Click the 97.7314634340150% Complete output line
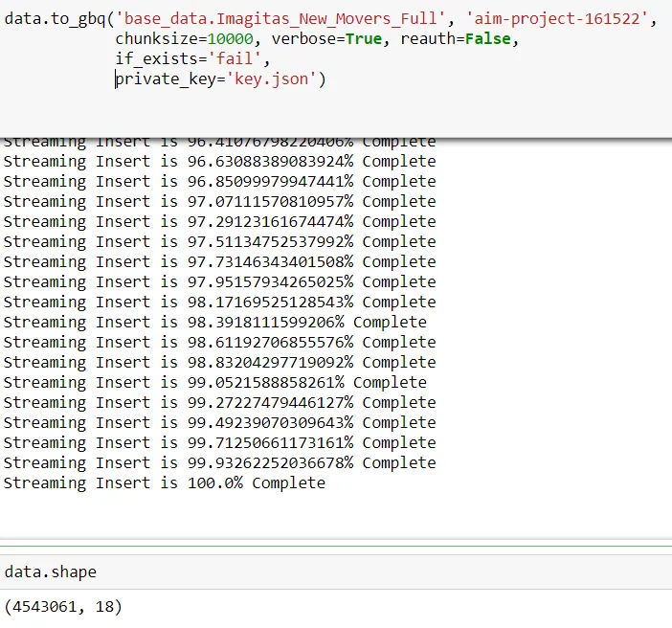Screen dimensions: 672x628 [220, 261]
